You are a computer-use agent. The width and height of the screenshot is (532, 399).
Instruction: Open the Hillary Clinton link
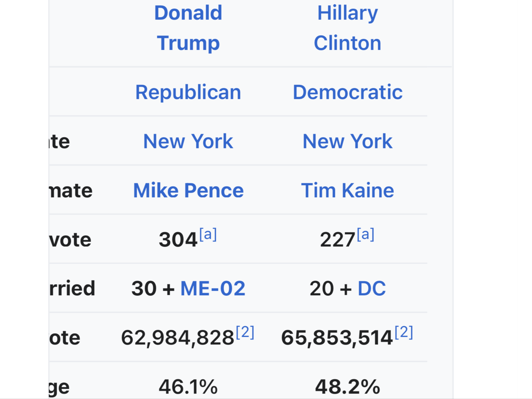tap(348, 28)
